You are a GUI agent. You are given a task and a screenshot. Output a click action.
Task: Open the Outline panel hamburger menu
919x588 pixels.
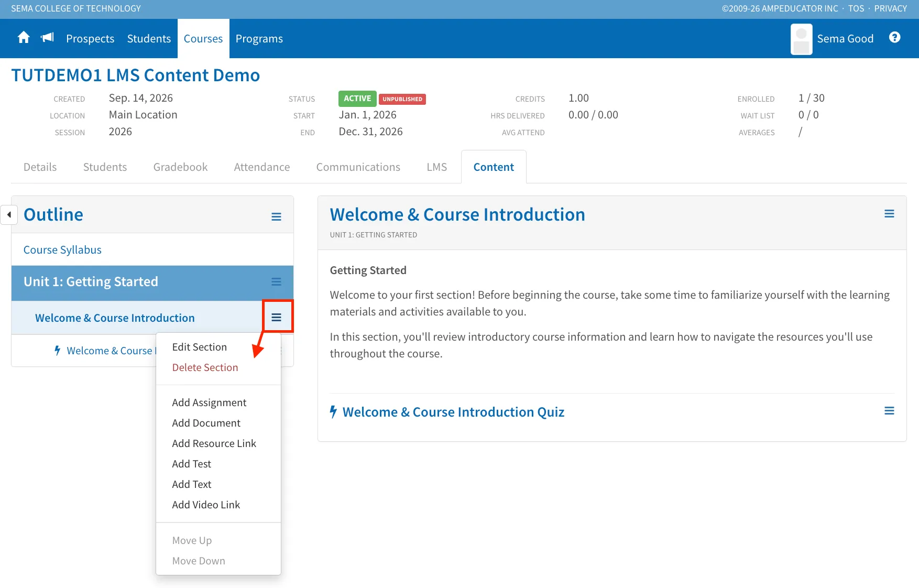pos(276,216)
